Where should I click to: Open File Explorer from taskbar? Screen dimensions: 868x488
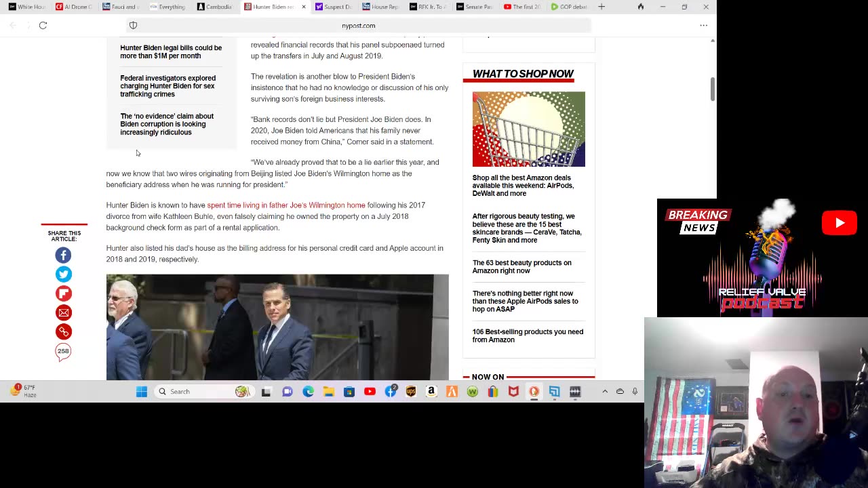coord(328,391)
